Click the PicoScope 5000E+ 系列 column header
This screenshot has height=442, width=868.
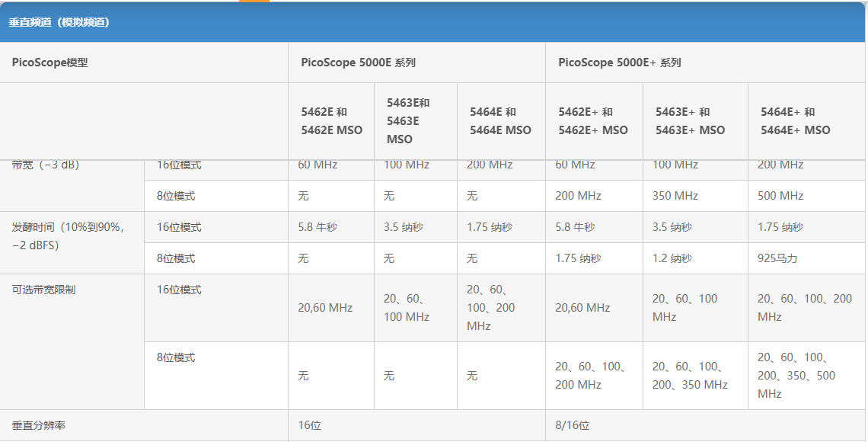[620, 62]
